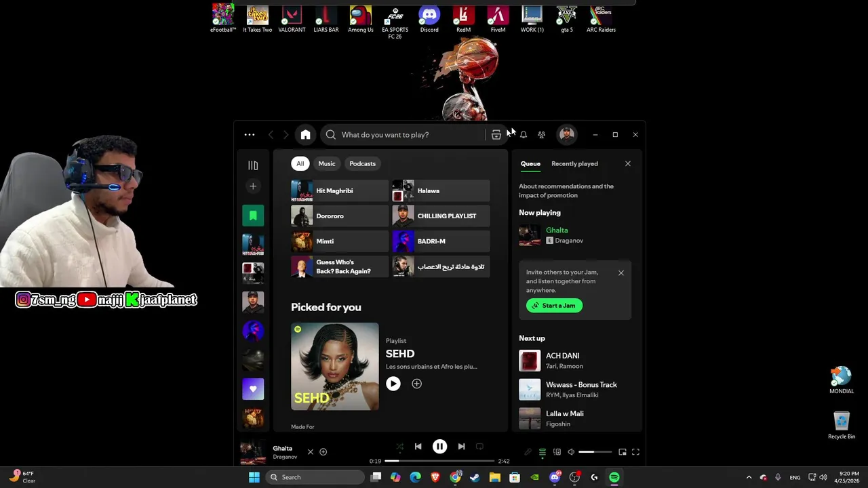Open the Mimti tile
This screenshot has height=488, width=868.
tap(340, 241)
